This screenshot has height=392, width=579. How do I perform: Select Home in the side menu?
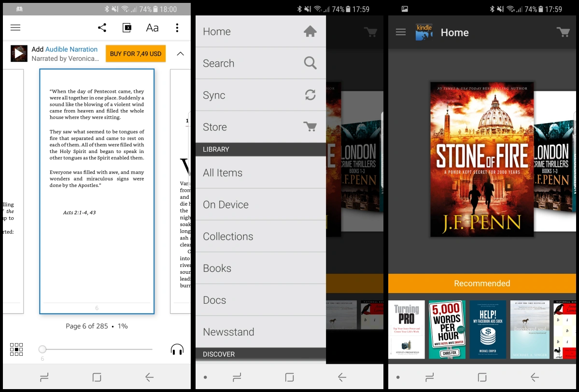[261, 31]
